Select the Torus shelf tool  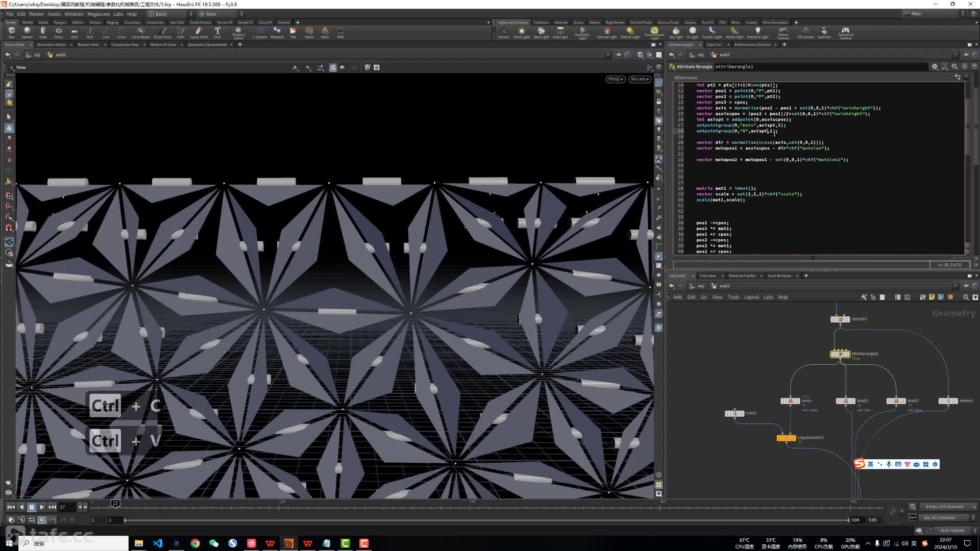(x=59, y=33)
